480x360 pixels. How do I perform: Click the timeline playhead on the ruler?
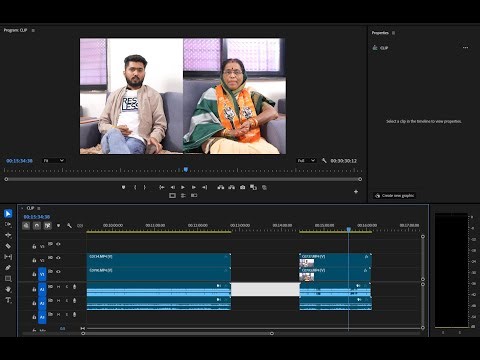[x=349, y=229]
